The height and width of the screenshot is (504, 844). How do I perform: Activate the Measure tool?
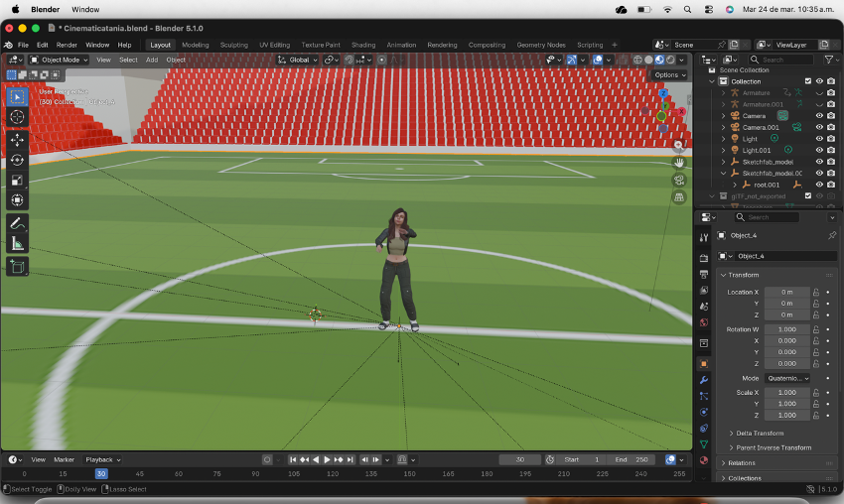[17, 243]
